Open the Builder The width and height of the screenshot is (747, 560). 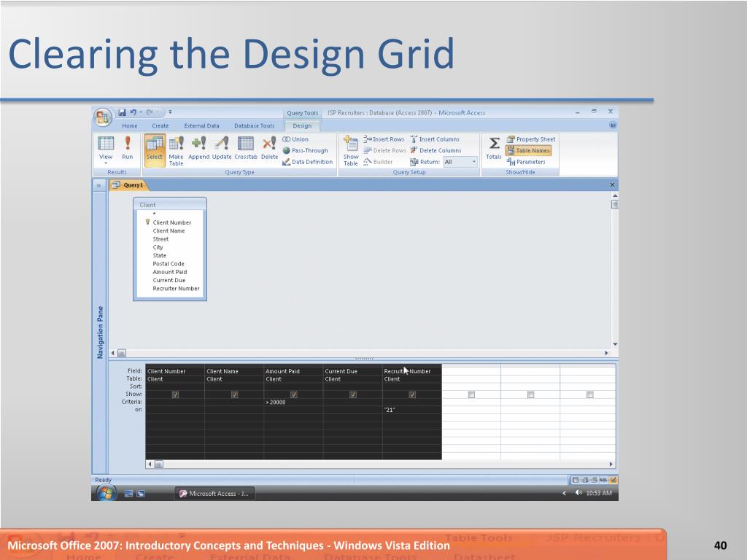(379, 162)
